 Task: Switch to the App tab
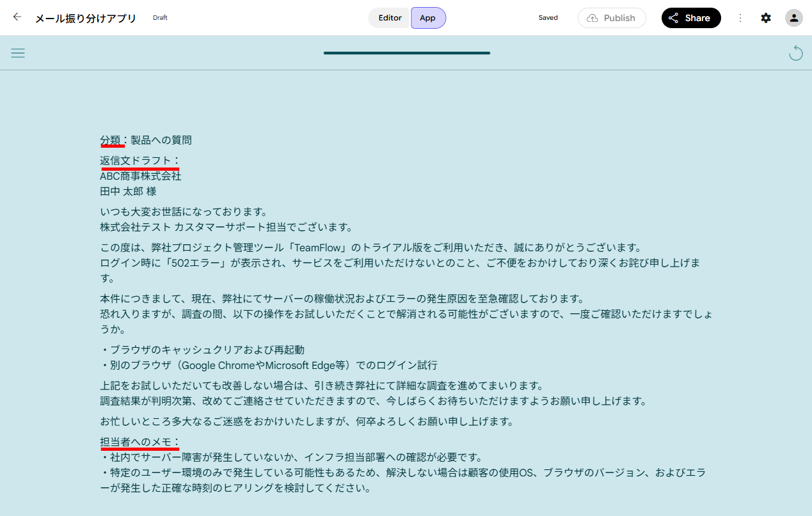(428, 18)
